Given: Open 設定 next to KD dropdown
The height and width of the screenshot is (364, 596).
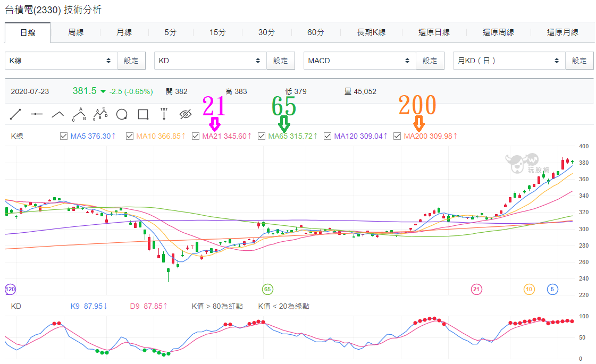Looking at the screenshot, I should [281, 61].
